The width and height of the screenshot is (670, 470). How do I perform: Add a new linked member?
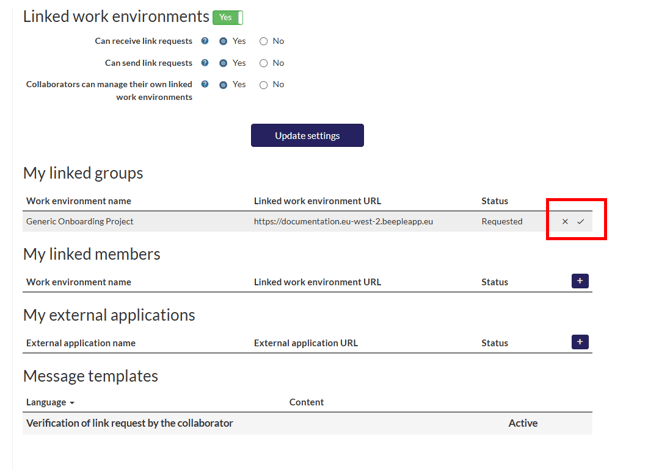click(580, 281)
